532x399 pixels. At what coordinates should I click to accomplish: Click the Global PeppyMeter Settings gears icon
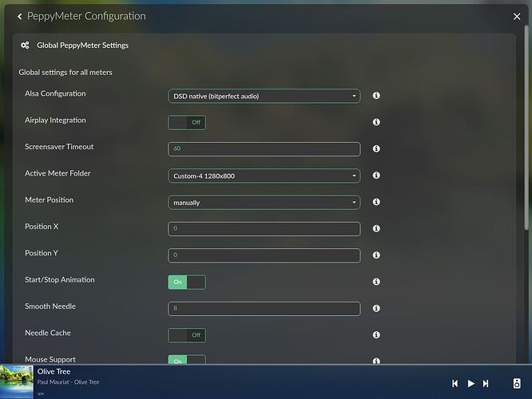pos(25,45)
